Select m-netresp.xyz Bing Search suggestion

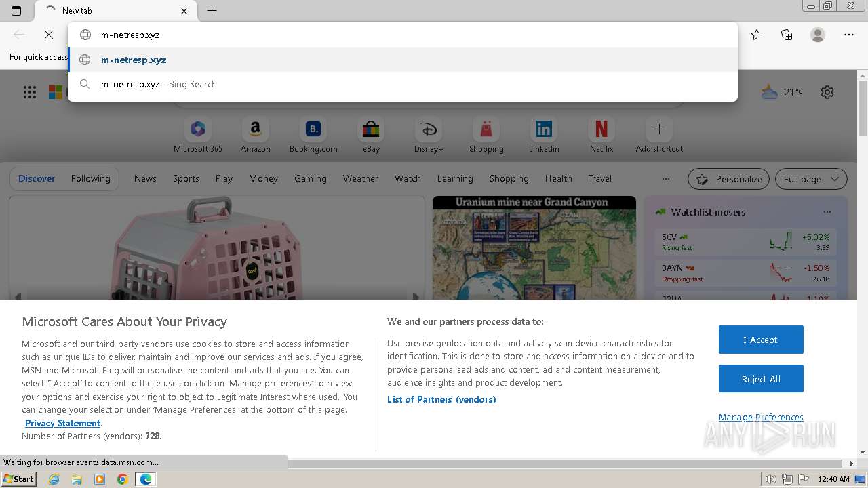[x=403, y=84]
